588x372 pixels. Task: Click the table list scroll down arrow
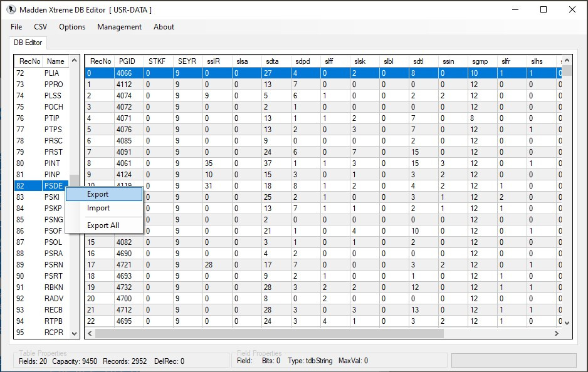74,333
